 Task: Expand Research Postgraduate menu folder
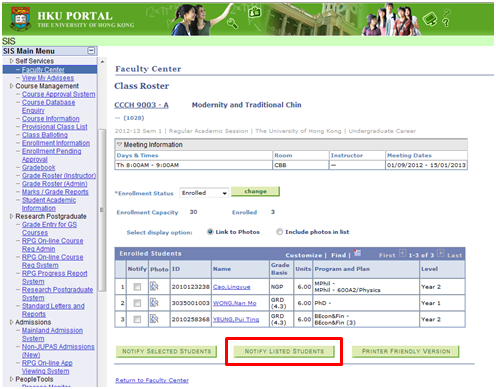[11, 216]
